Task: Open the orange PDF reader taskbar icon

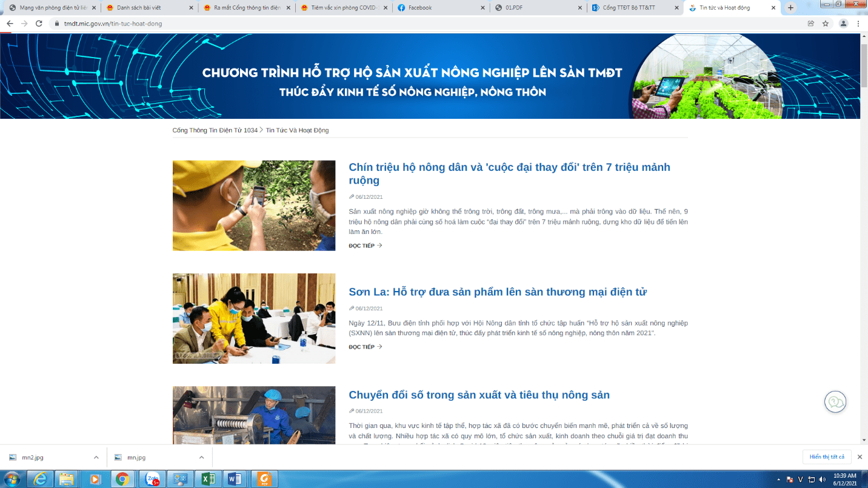Action: 263,479
